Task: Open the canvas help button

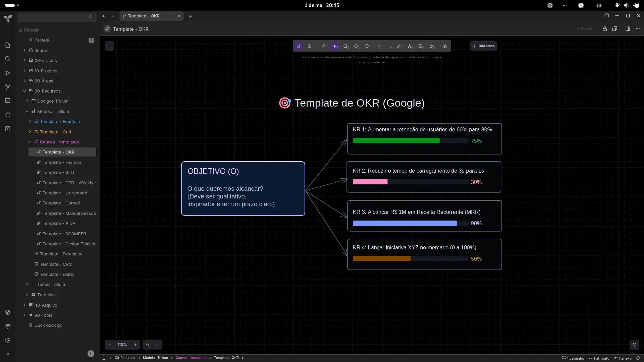Action: [634, 345]
